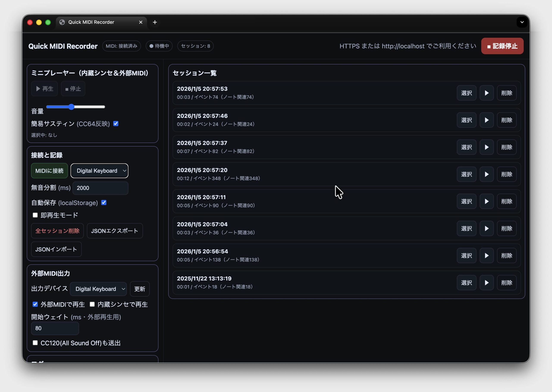Open the 出力デバイス dropdown
Image resolution: width=552 pixels, height=392 pixels.
[98, 289]
